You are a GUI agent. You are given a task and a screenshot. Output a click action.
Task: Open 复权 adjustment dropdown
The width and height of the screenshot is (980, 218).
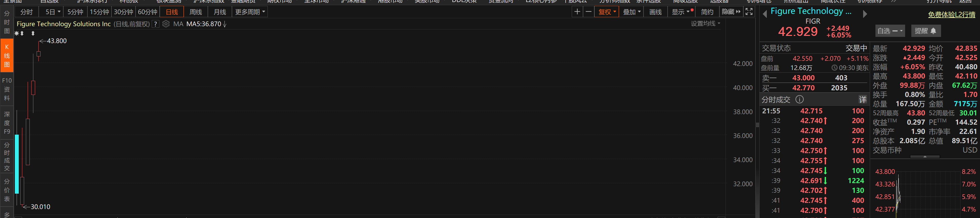[x=607, y=12]
